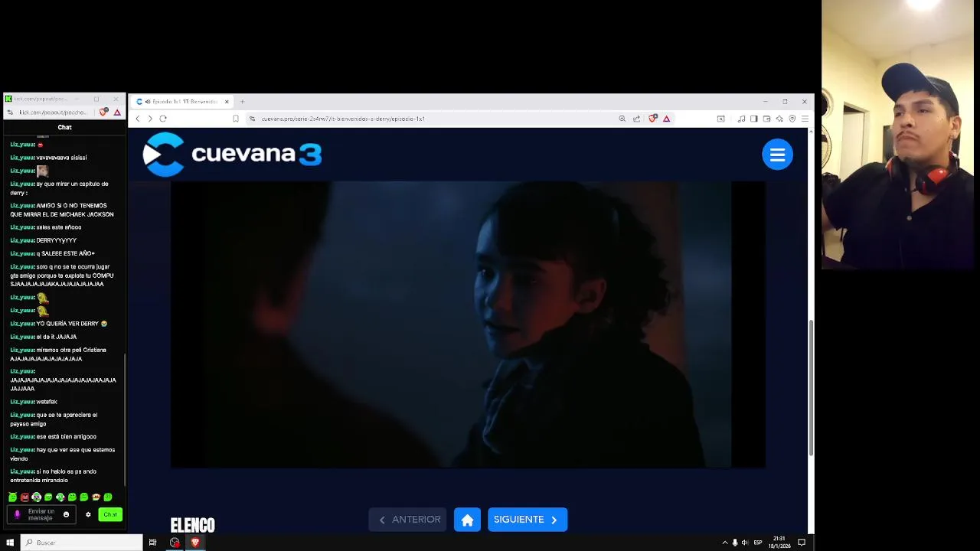The height and width of the screenshot is (551, 980).
Task: Click the Windows Buscar search box
Action: [x=82, y=543]
